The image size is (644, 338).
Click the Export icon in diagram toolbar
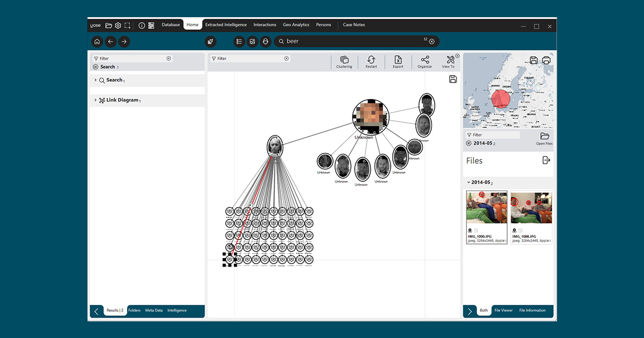click(398, 61)
